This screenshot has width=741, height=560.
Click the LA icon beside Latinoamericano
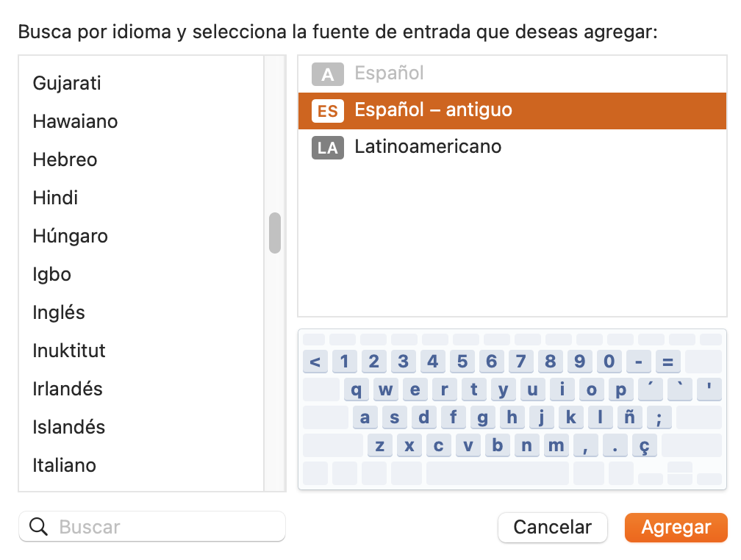point(327,148)
